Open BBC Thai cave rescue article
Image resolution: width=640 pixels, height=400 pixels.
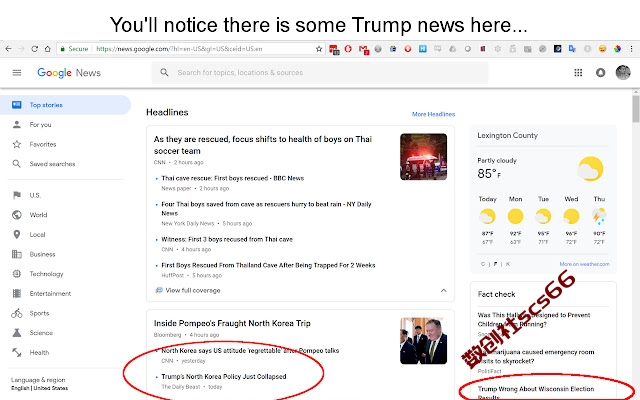pos(233,178)
